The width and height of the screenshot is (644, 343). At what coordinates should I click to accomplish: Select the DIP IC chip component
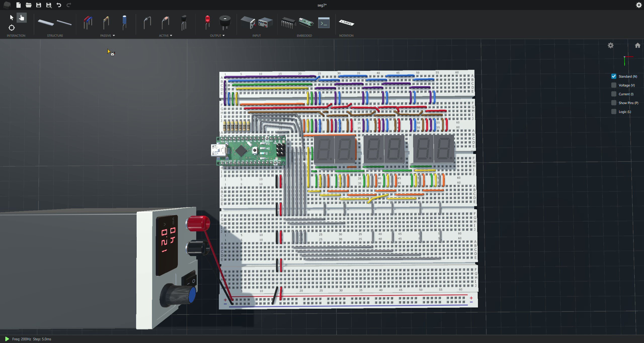(288, 23)
